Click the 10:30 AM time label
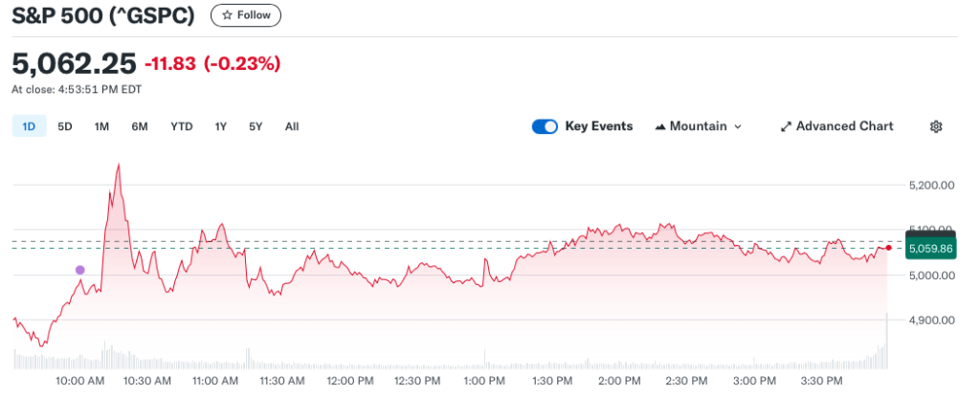The height and width of the screenshot is (419, 980). 146,381
